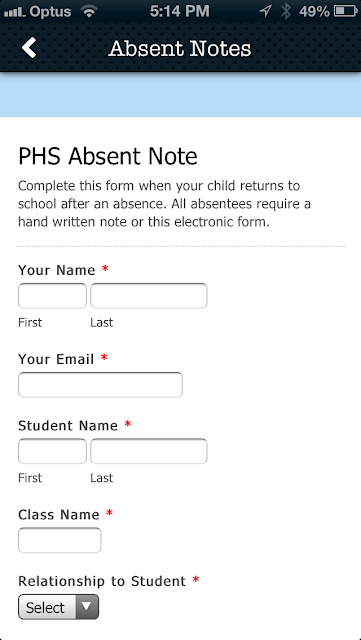The width and height of the screenshot is (361, 640).
Task: Click the dropdown arrow beside Select
Action: pyautogui.click(x=87, y=607)
